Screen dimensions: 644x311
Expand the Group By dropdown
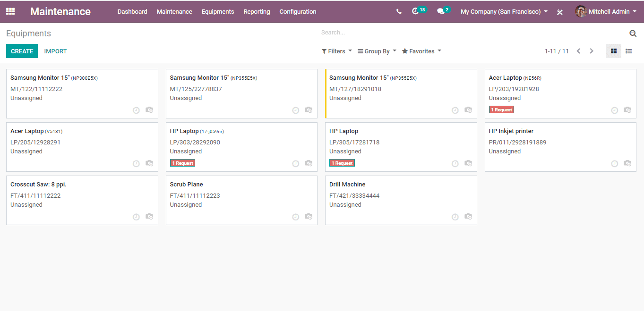pos(377,51)
